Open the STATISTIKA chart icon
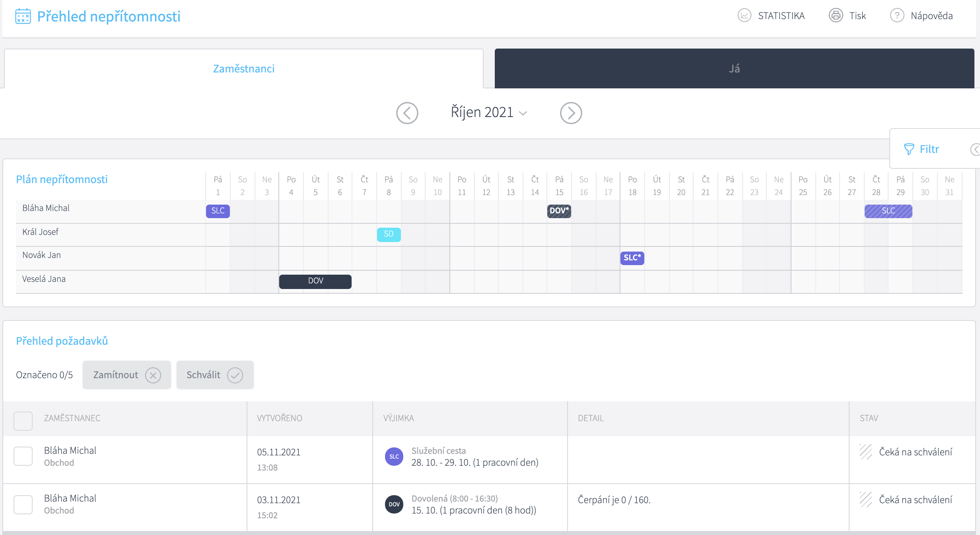Image resolution: width=980 pixels, height=535 pixels. (744, 16)
